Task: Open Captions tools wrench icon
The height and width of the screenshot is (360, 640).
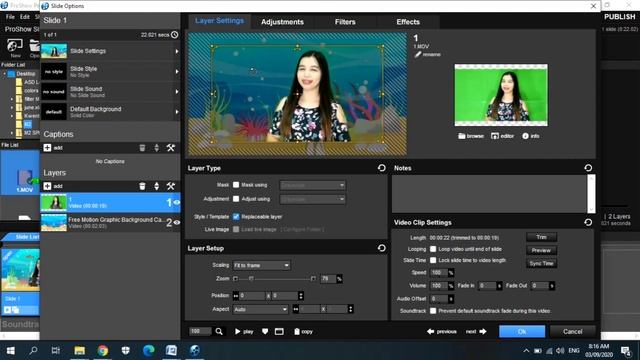Action: point(171,148)
